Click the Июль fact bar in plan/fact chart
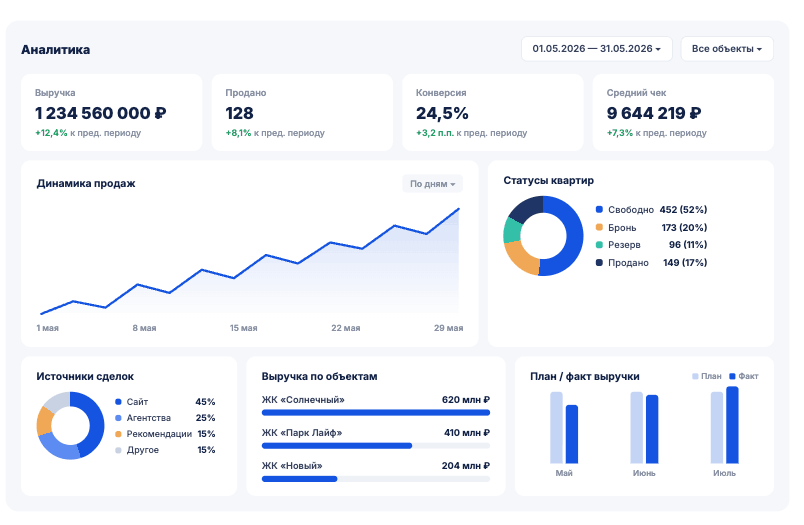 pos(732,425)
